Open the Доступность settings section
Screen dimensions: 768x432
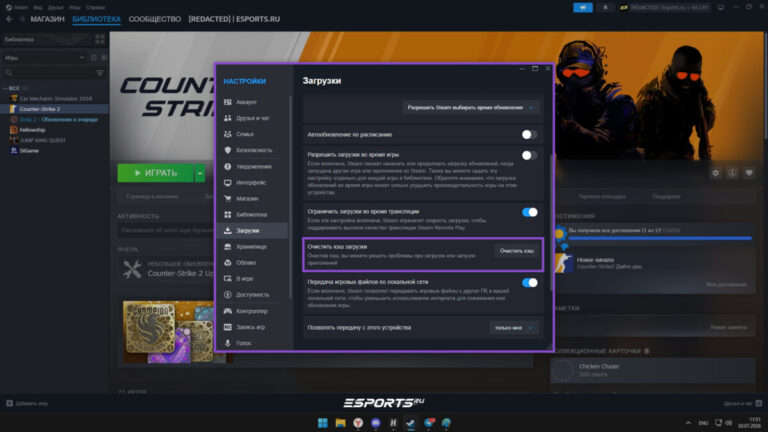tap(252, 295)
